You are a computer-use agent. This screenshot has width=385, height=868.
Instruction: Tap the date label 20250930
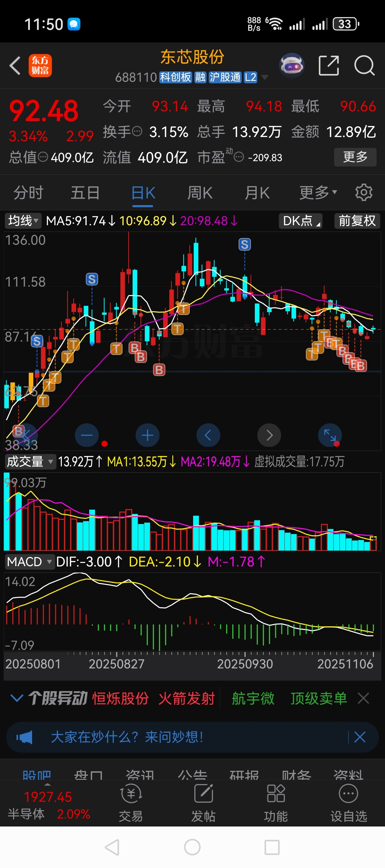coord(245,664)
